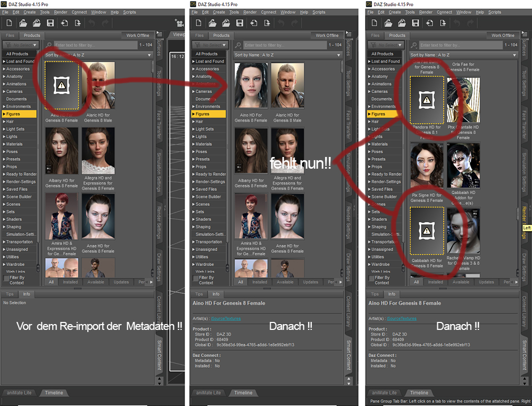532x406 pixels.
Task: Click New file icon in right window
Action: 374,23
